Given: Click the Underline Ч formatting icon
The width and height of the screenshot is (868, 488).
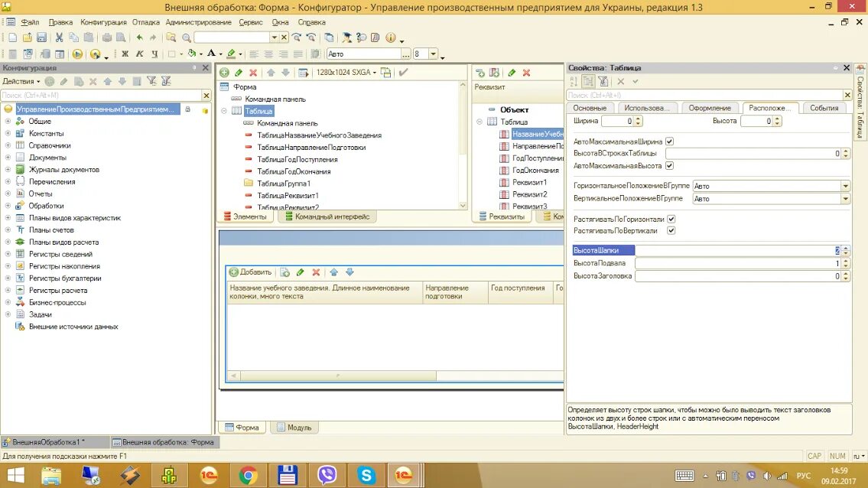Looking at the screenshot, I should pos(154,54).
